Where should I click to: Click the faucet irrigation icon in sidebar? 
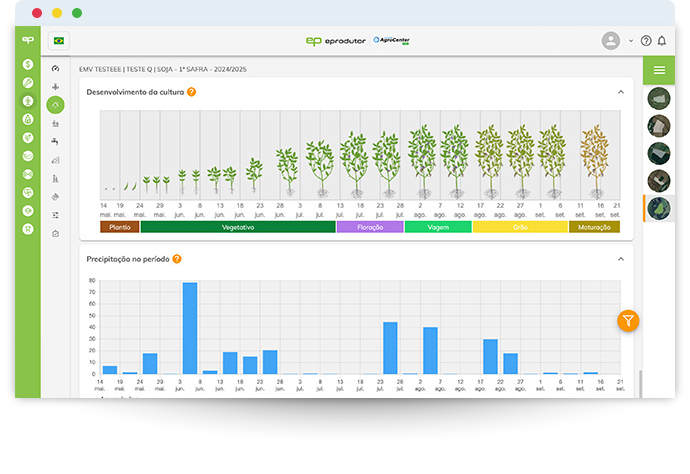[56, 142]
